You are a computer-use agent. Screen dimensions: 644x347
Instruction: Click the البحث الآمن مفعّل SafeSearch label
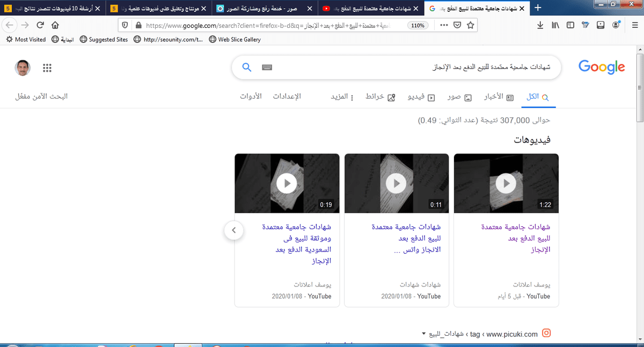pos(42,97)
